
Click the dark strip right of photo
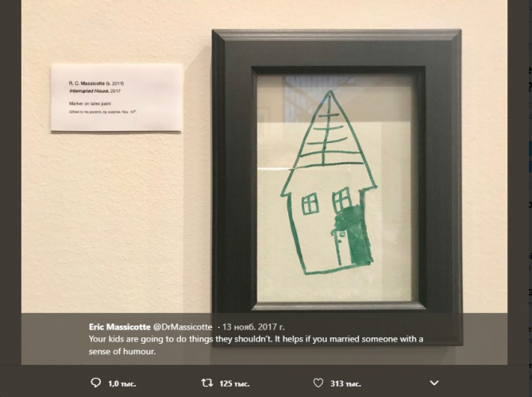(520, 182)
